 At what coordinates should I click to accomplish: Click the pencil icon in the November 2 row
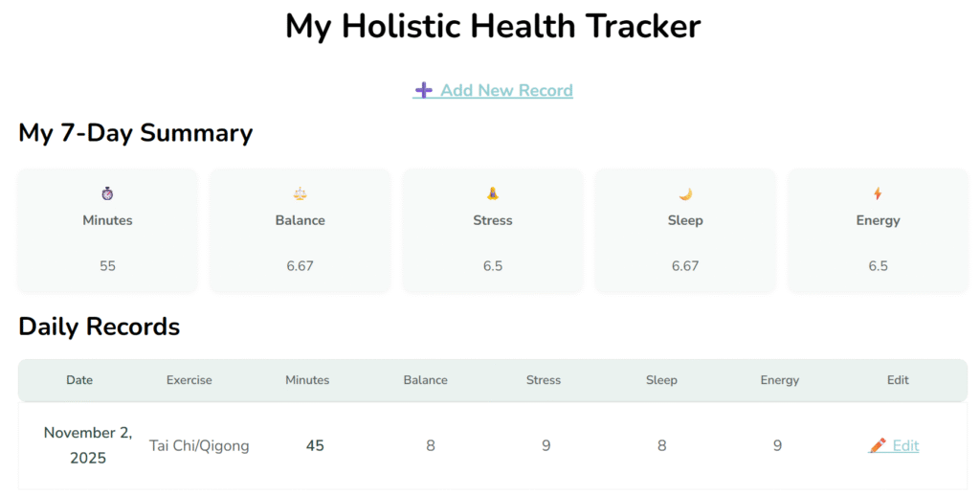(878, 445)
